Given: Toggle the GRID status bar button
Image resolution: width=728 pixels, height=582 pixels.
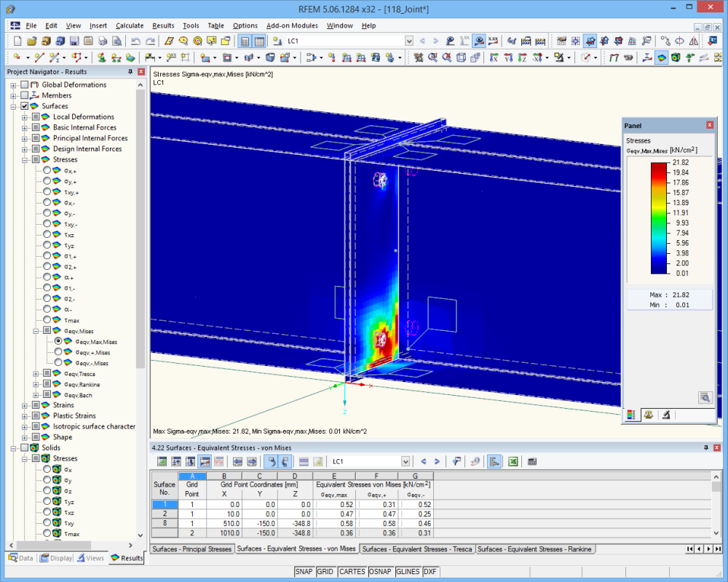Looking at the screenshot, I should pos(325,571).
